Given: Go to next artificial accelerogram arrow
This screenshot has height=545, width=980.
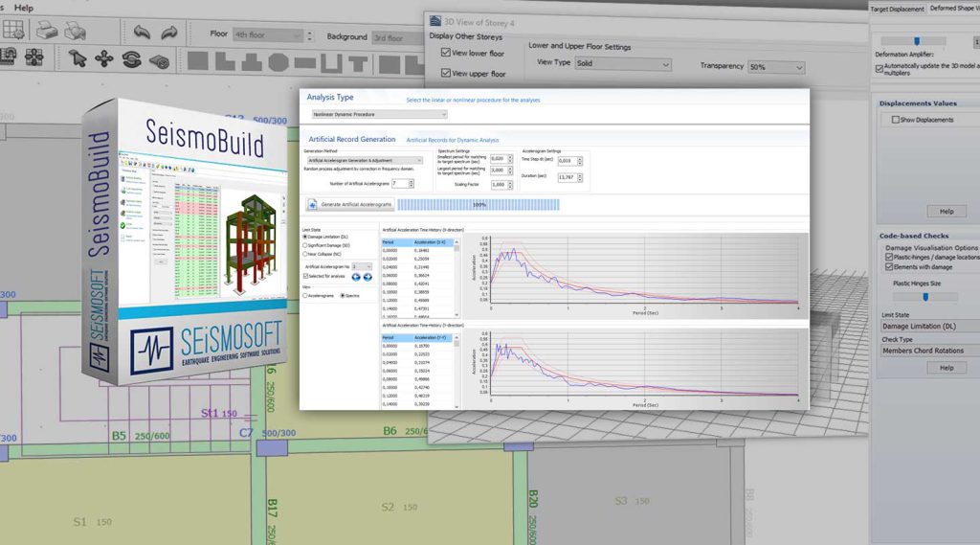Looking at the screenshot, I should [367, 277].
